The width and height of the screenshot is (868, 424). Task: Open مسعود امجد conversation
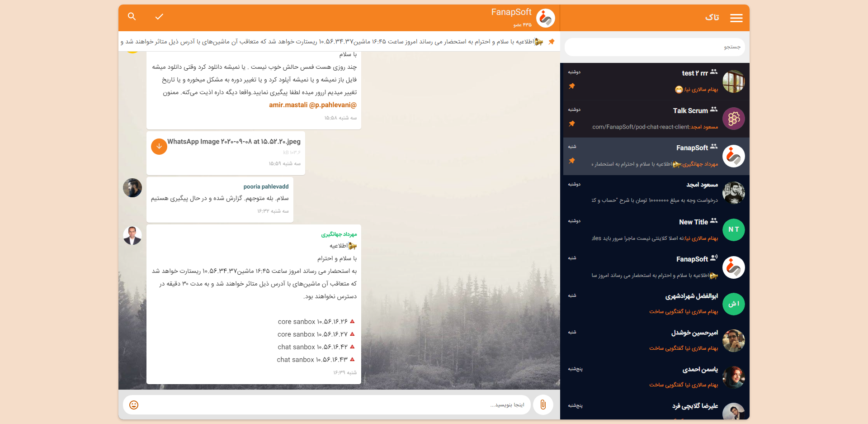(656, 193)
